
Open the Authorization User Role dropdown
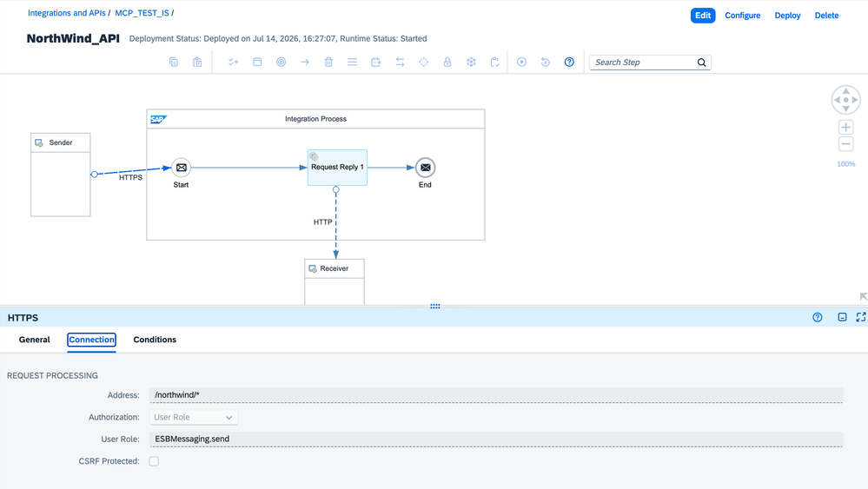[193, 417]
